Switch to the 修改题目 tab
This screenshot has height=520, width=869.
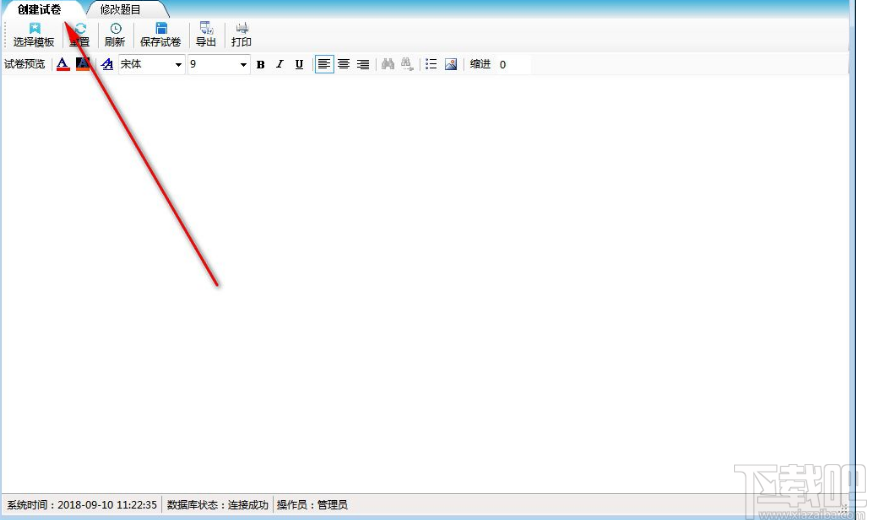120,9
